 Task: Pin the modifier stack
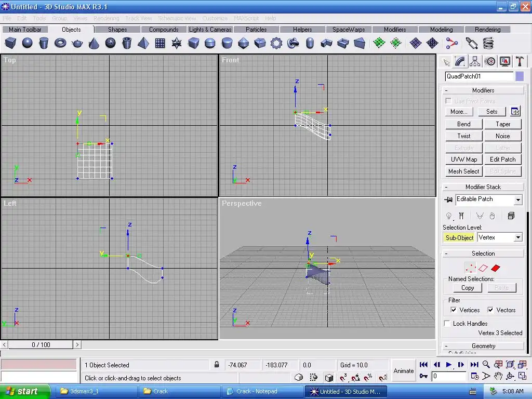point(448,199)
